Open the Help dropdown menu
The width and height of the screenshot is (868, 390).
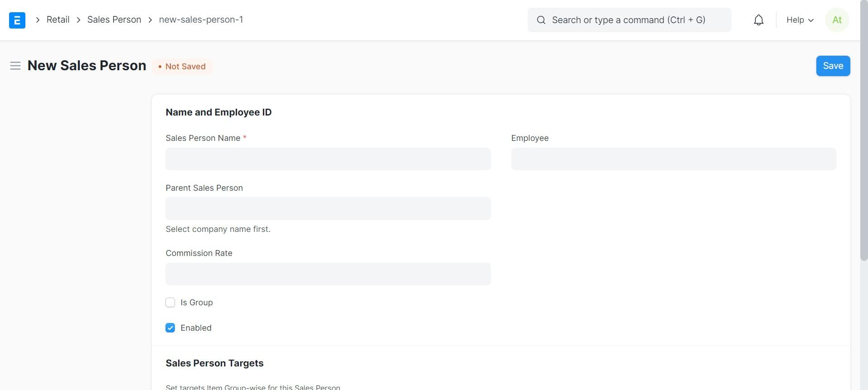pyautogui.click(x=800, y=20)
